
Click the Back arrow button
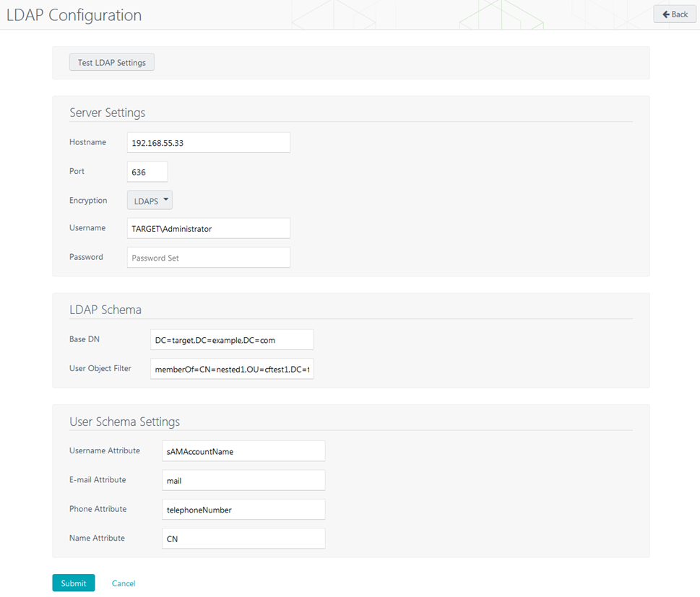click(675, 14)
